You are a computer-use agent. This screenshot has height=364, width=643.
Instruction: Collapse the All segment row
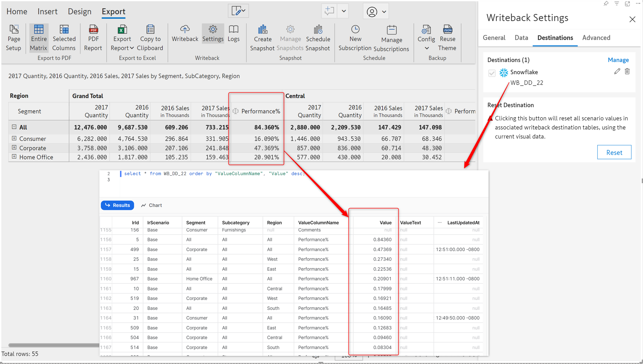(14, 127)
